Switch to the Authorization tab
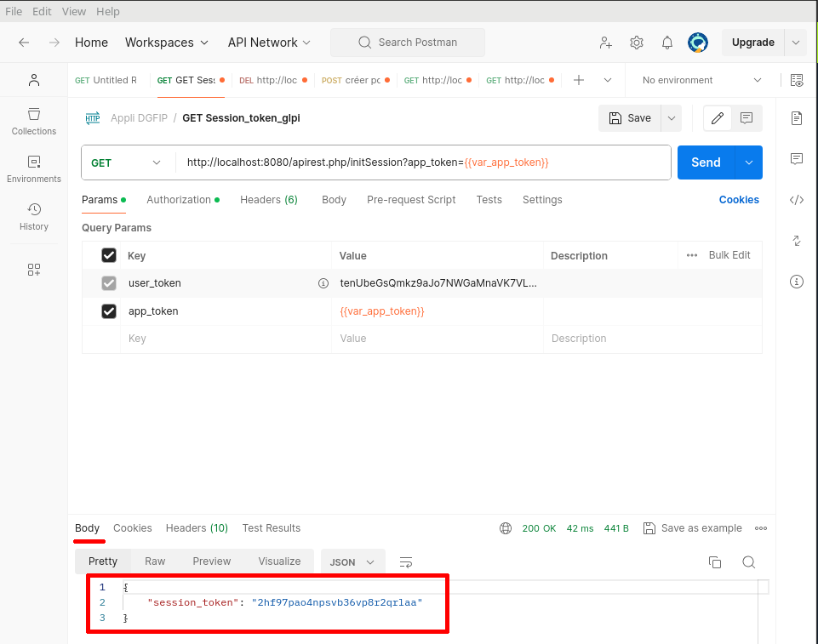 click(x=183, y=200)
